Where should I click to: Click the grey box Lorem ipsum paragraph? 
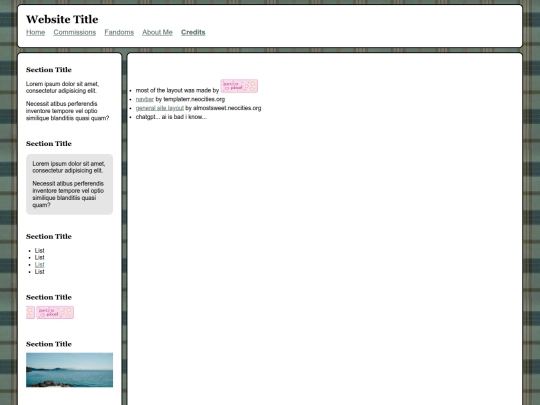click(x=69, y=167)
